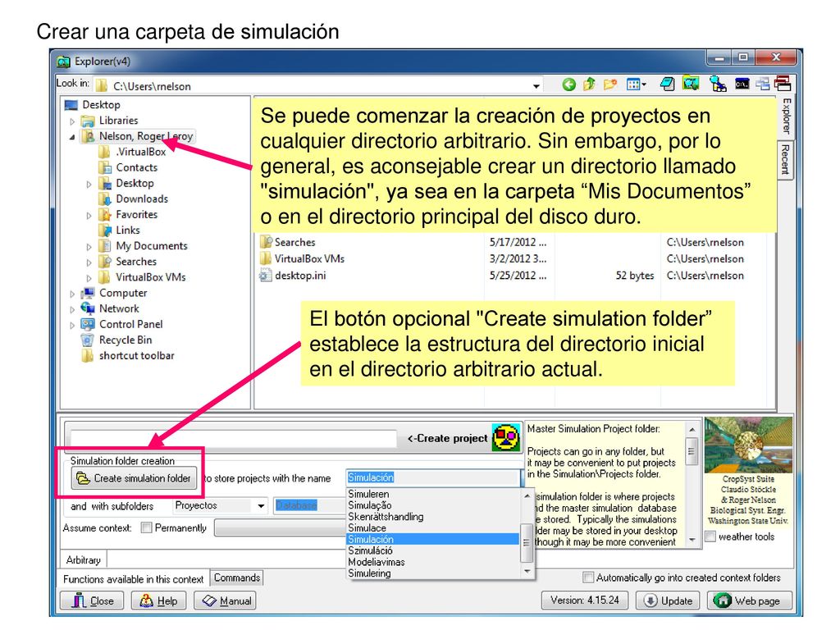This screenshot has height=630, width=840.
Task: Click the Recycle Bin icon in tree
Action: 87,340
